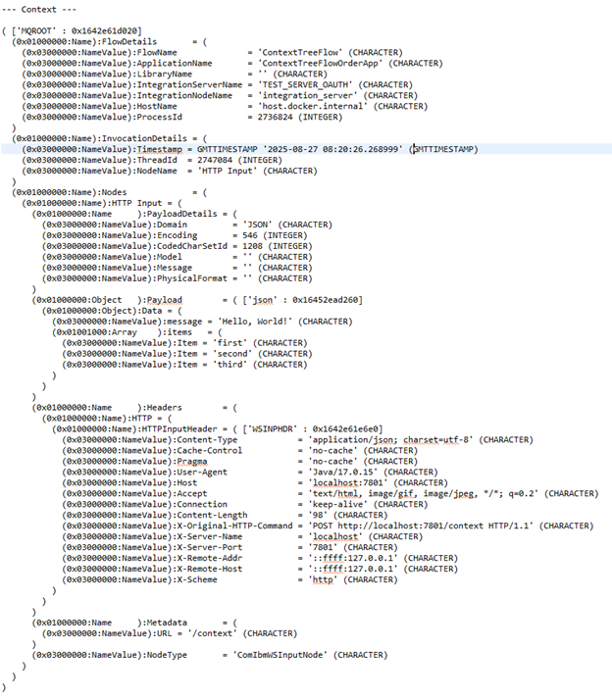Viewport: 612px width, 700px height.
Task: Select the 'TEST_SERVER_OAUTH' server name value
Action: click(x=305, y=84)
